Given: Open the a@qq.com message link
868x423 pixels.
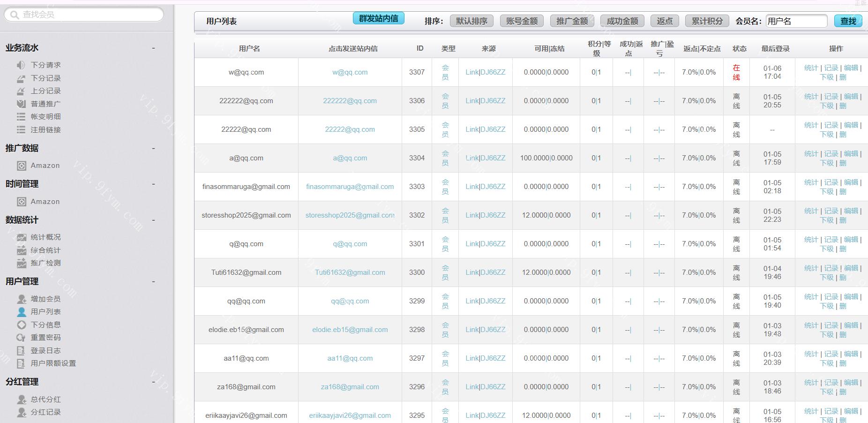Looking at the screenshot, I should 350,158.
